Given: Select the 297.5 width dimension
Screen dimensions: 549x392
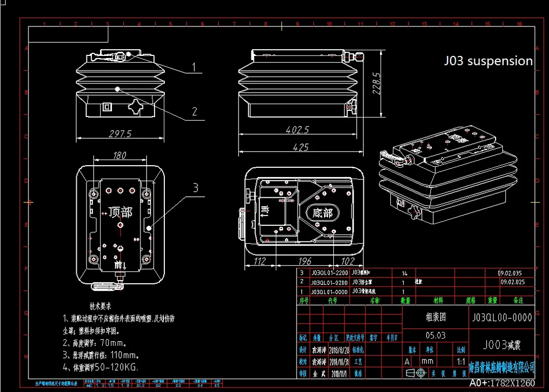Looking at the screenshot, I should 120,134.
